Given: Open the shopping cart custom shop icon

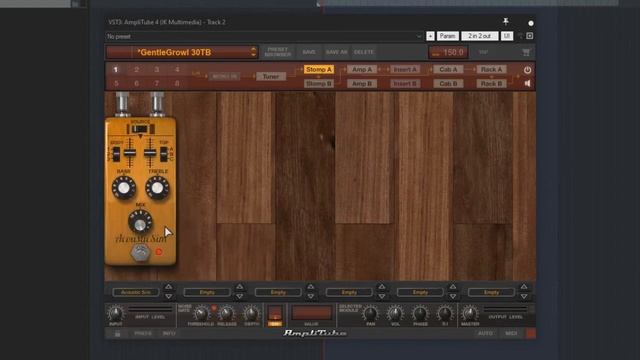Looking at the screenshot, I should (526, 52).
